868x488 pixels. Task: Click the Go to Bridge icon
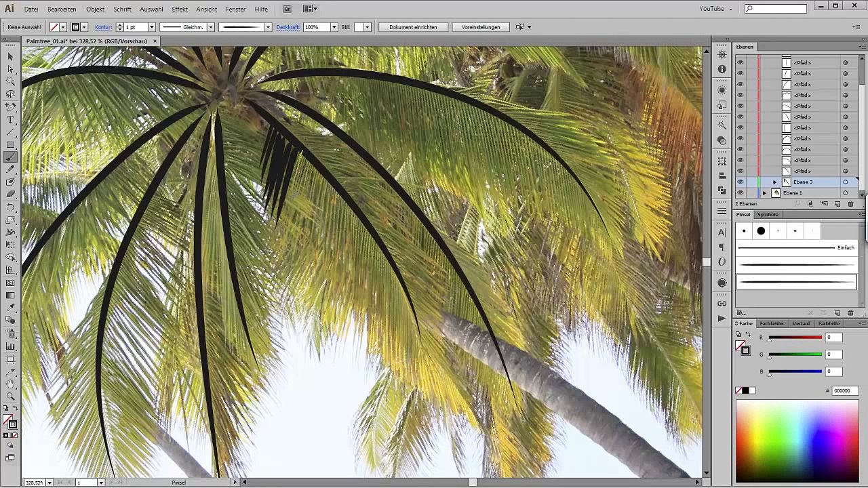[x=288, y=9]
